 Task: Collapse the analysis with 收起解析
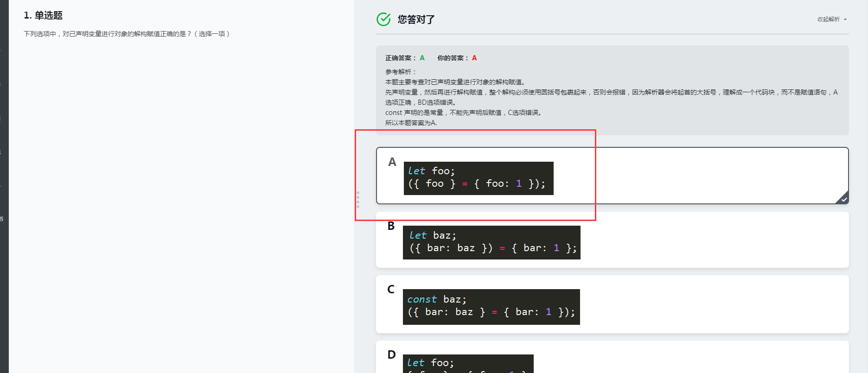tap(832, 19)
